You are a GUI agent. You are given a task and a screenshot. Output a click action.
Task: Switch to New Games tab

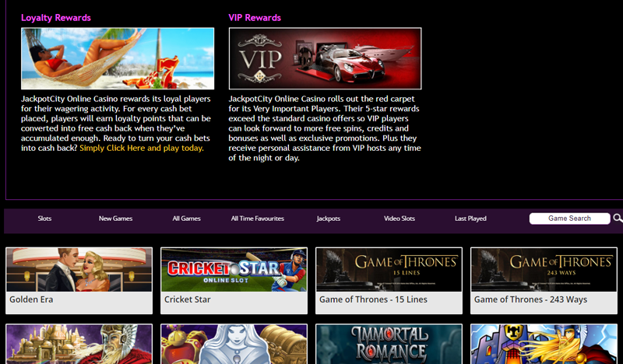click(x=115, y=219)
